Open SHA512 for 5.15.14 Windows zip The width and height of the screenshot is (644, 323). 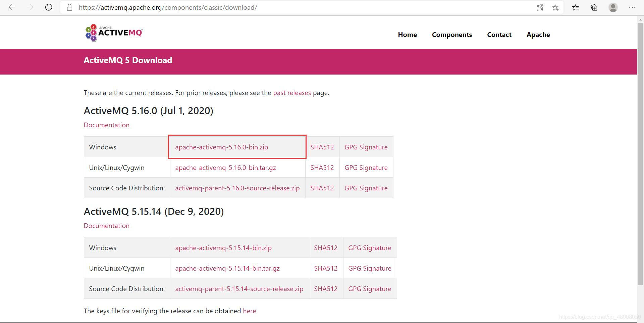click(326, 248)
